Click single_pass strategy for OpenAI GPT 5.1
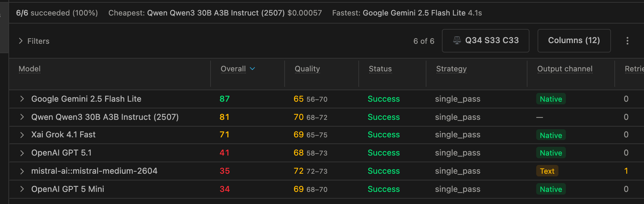Image resolution: width=644 pixels, height=204 pixels. (x=458, y=153)
